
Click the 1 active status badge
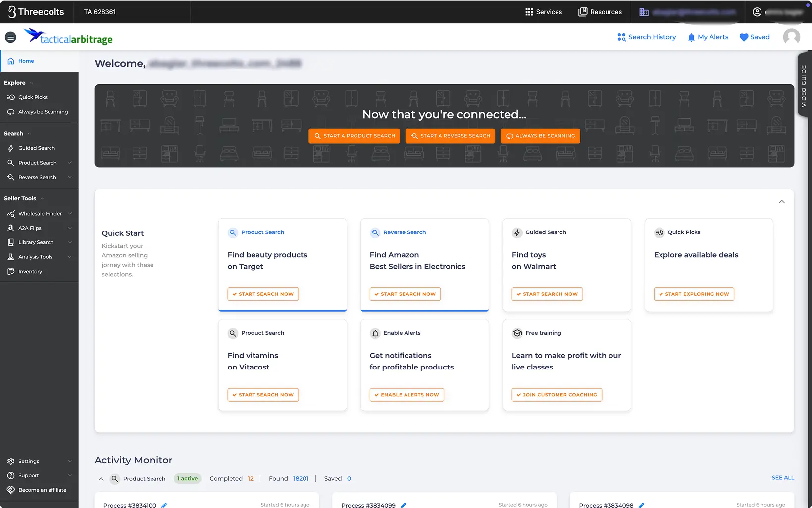point(187,478)
